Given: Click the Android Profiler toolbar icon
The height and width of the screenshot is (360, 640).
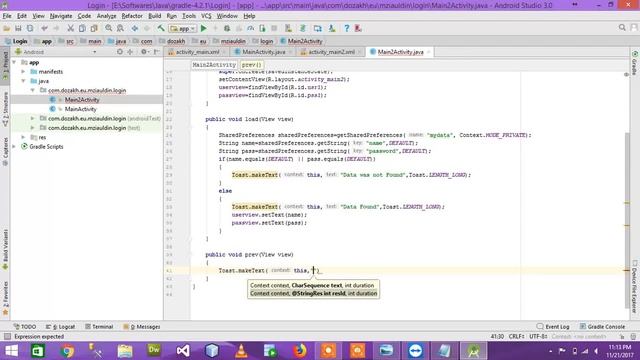Looking at the screenshot, I should tap(251, 28).
